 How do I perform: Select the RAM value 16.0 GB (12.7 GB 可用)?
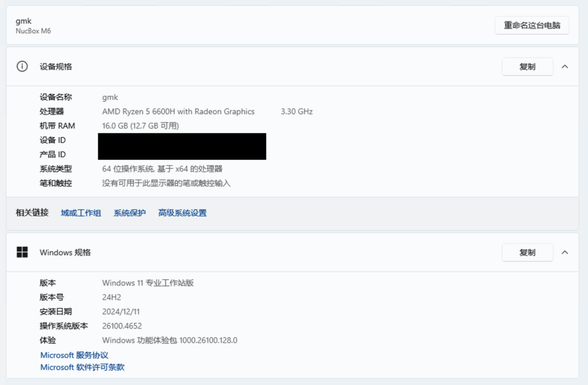point(141,126)
